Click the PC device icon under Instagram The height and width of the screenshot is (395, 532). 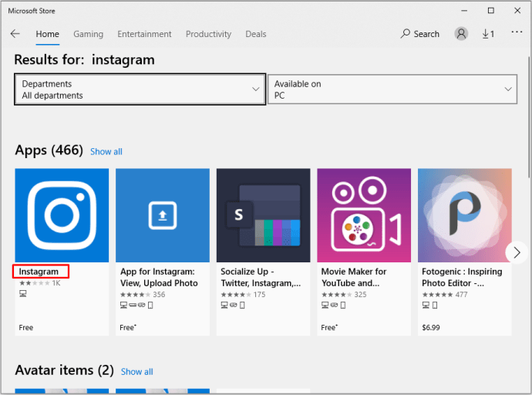pyautogui.click(x=22, y=293)
